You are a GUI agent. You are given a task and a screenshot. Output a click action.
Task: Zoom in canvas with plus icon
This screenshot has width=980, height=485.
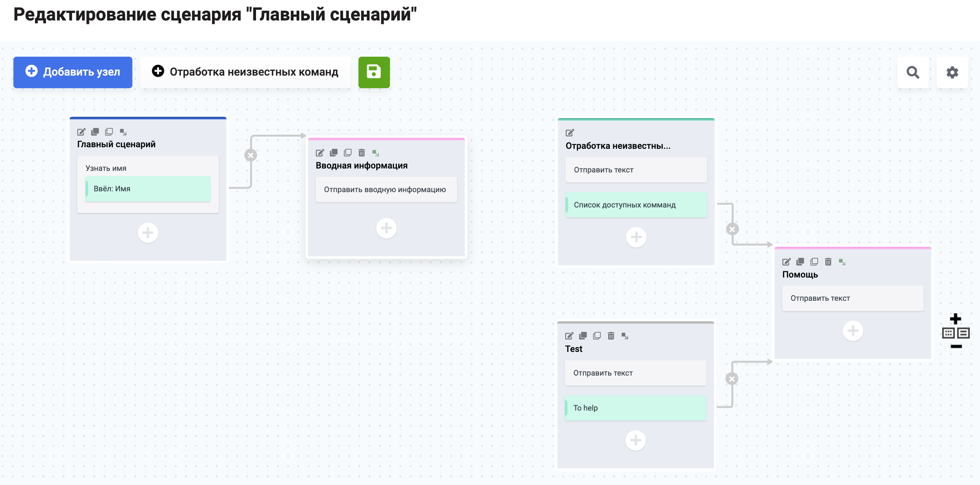click(x=956, y=318)
